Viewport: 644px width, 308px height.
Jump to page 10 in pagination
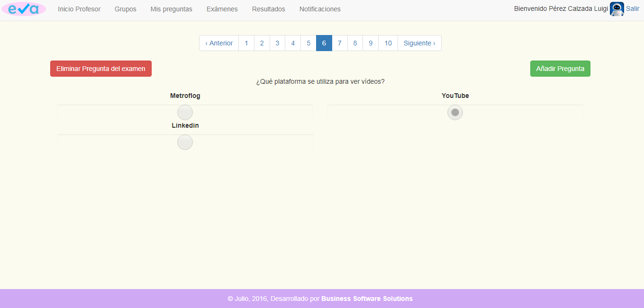(388, 43)
